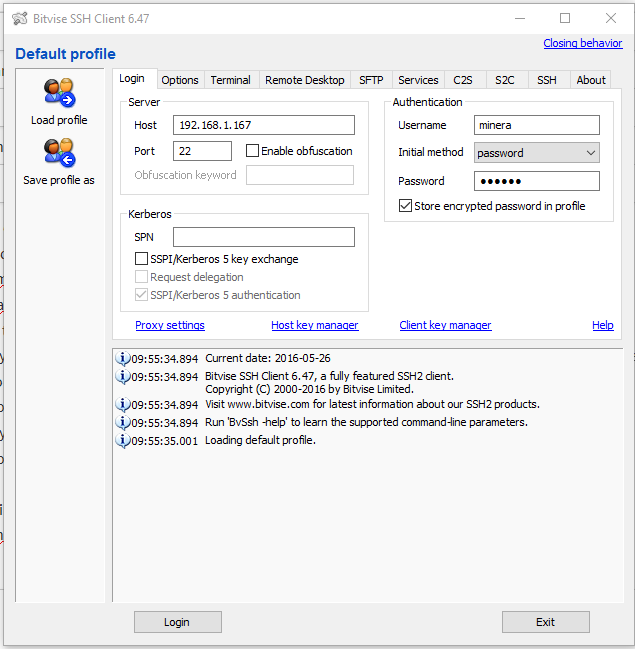The image size is (635, 649).
Task: Click the Username field
Action: tap(536, 125)
